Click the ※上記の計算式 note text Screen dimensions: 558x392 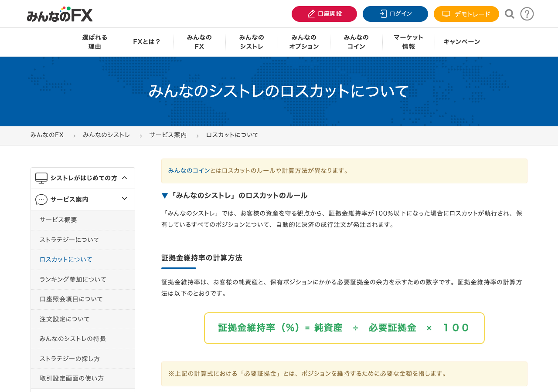(x=308, y=374)
